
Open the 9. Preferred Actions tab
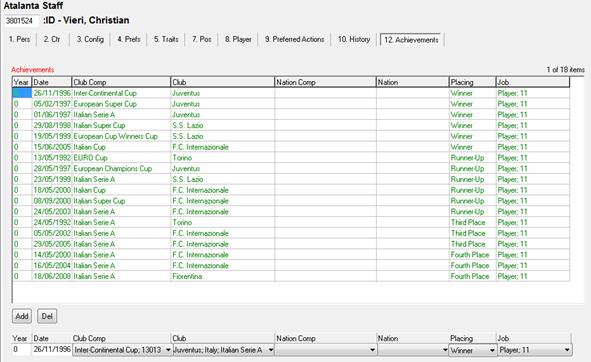pos(294,39)
